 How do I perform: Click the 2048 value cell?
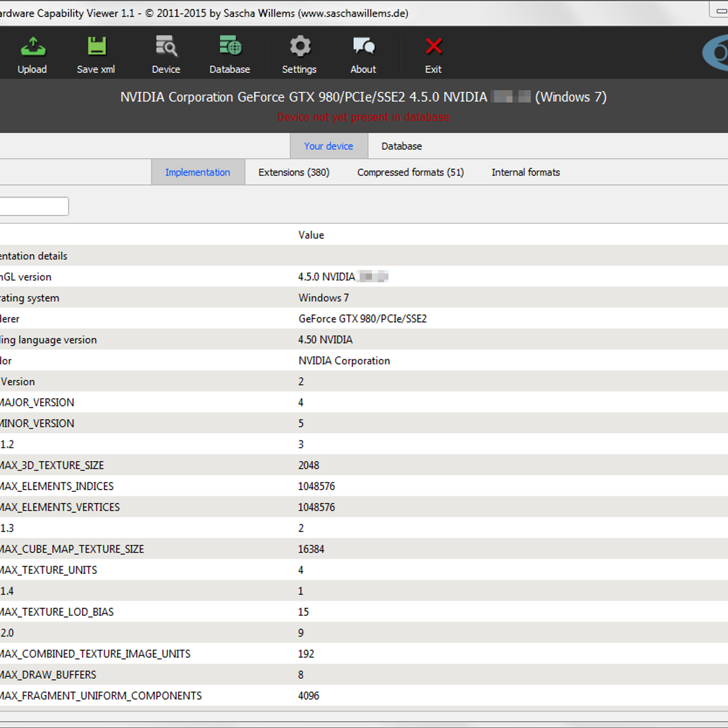pyautogui.click(x=308, y=465)
